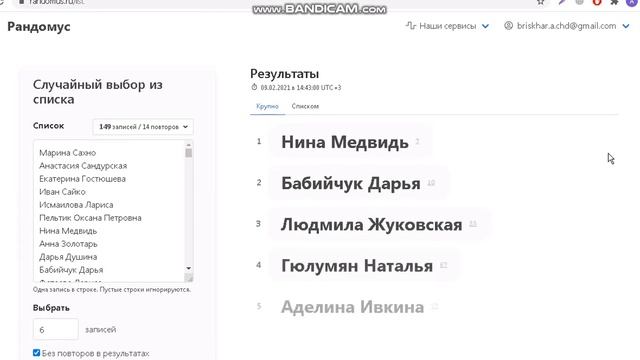
Task: Click the scroll down arrow in list box
Action: tap(189, 268)
